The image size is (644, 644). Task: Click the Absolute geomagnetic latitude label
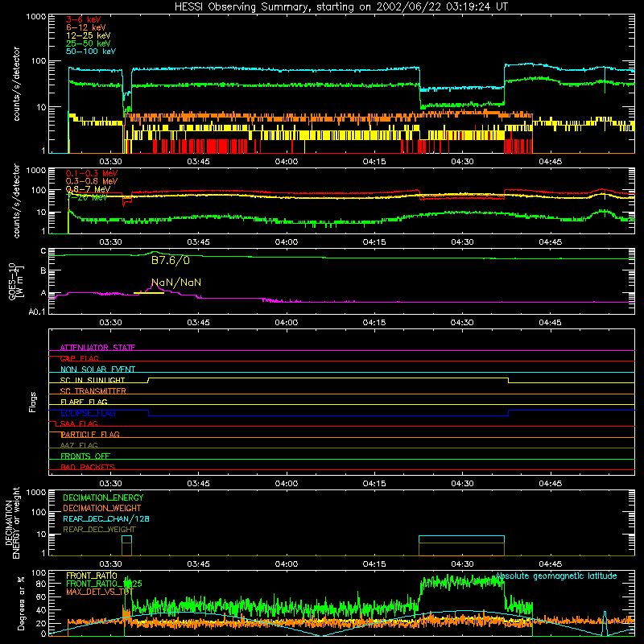click(556, 576)
